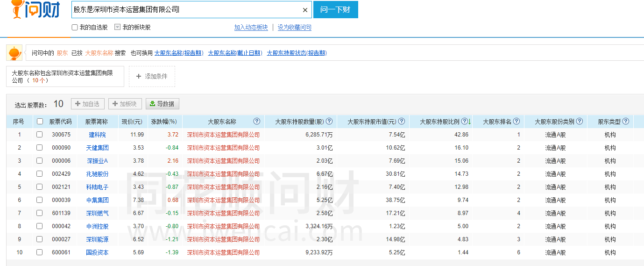Click help icon beside 大股东名称 header

tap(257, 121)
